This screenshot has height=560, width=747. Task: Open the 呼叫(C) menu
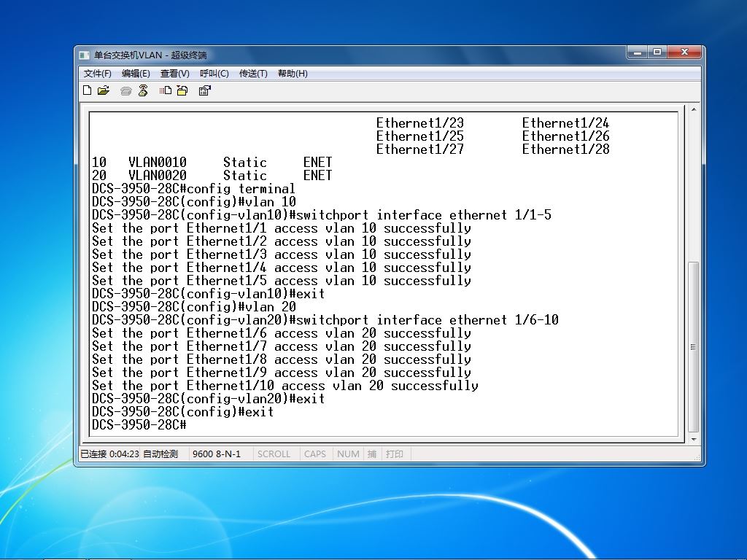214,74
